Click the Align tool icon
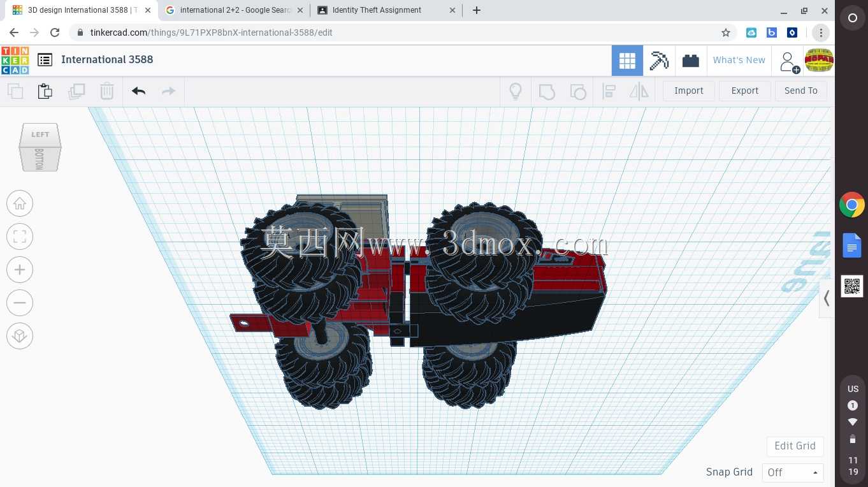 tap(609, 91)
